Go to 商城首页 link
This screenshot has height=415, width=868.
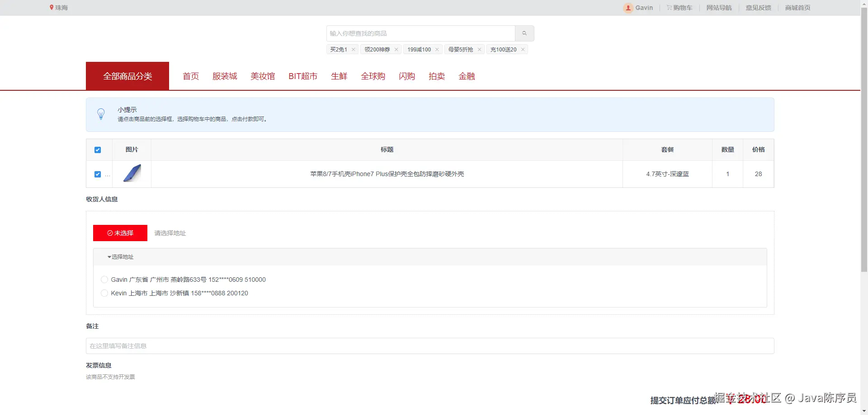click(798, 8)
